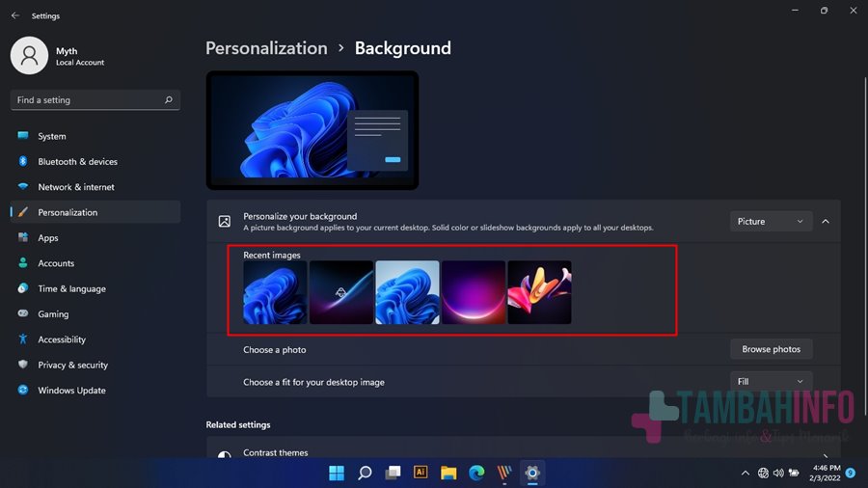Open the Windows Start menu

(337, 473)
